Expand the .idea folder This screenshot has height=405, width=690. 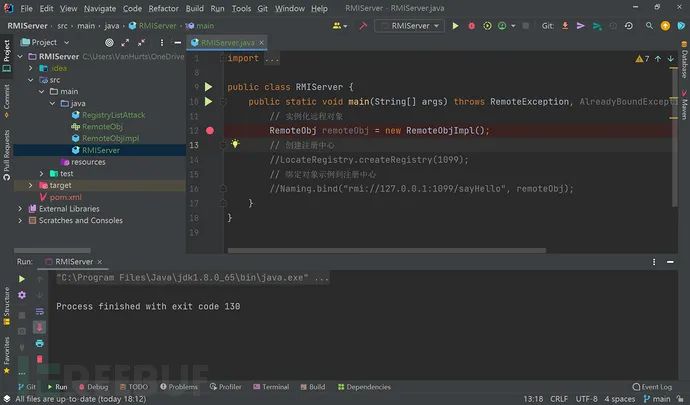(x=31, y=68)
